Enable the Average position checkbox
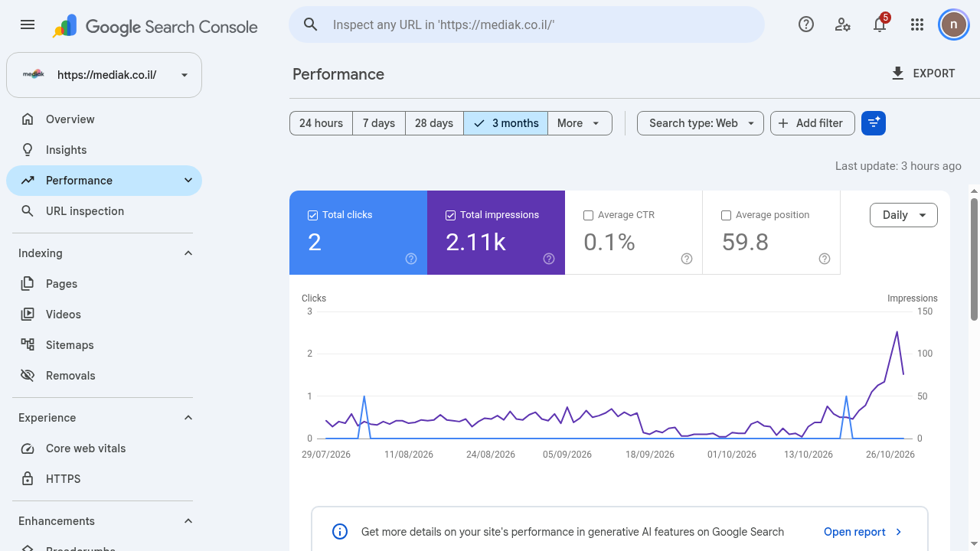980x551 pixels. pyautogui.click(x=726, y=215)
